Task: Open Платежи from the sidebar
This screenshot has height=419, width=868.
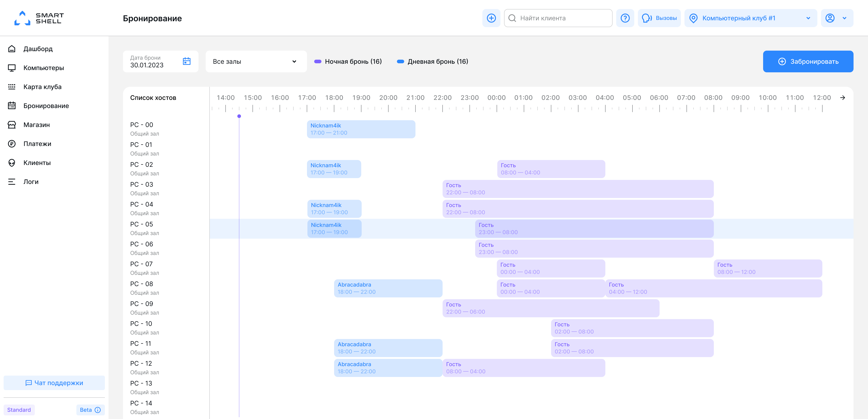Action: tap(37, 144)
